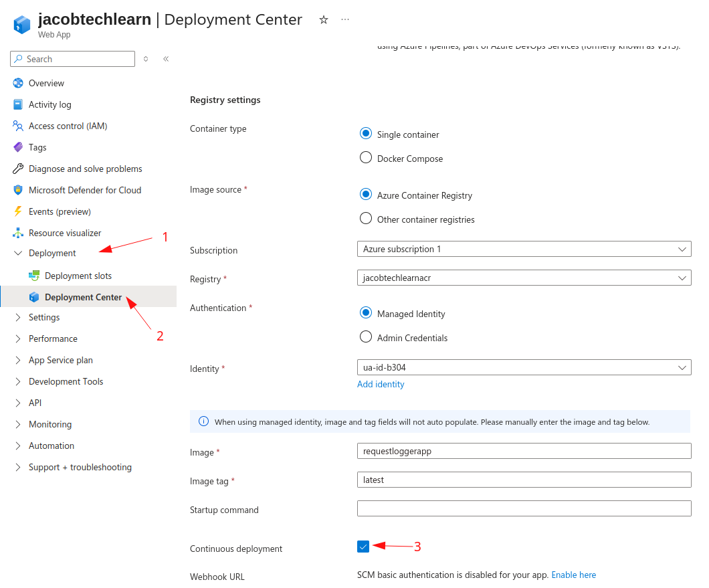The width and height of the screenshot is (709, 588).
Task: Click the Tags icon in sidebar
Action: tap(18, 147)
